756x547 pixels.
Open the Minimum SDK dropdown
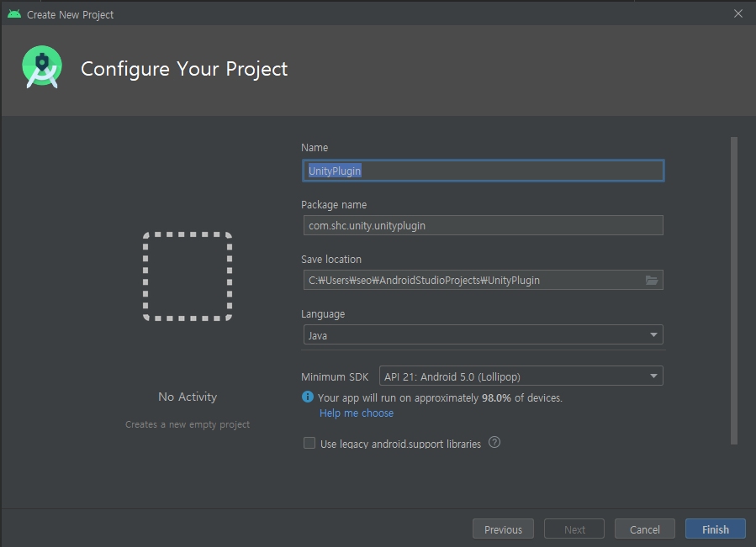point(521,376)
